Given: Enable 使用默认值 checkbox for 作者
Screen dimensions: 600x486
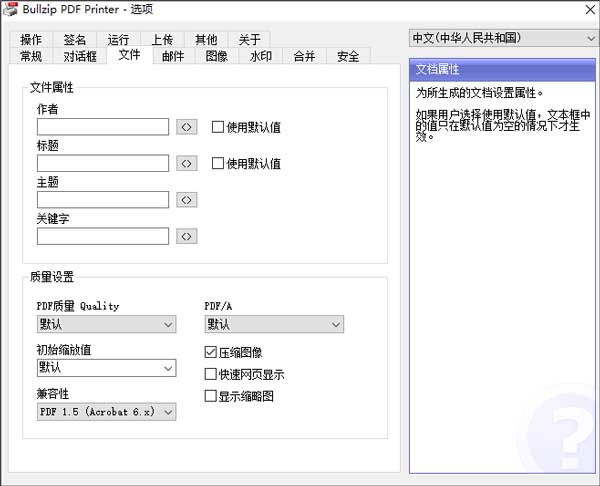Looking at the screenshot, I should click(x=217, y=127).
